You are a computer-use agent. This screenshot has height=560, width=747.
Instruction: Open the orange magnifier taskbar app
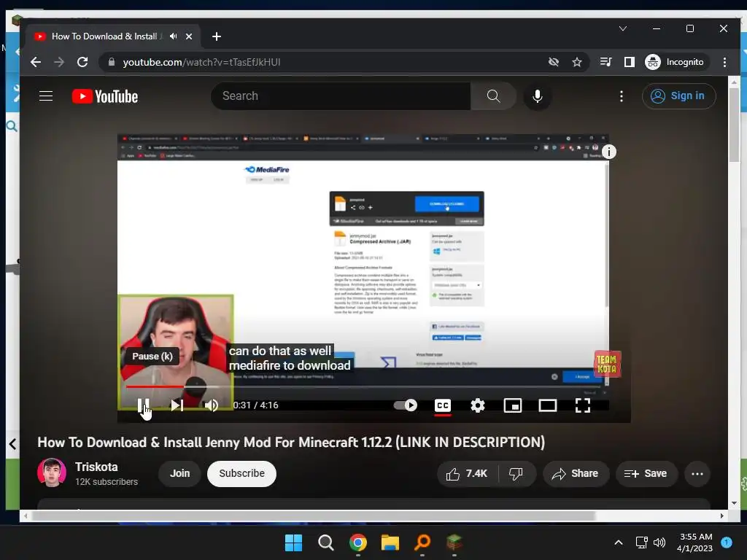(x=422, y=542)
